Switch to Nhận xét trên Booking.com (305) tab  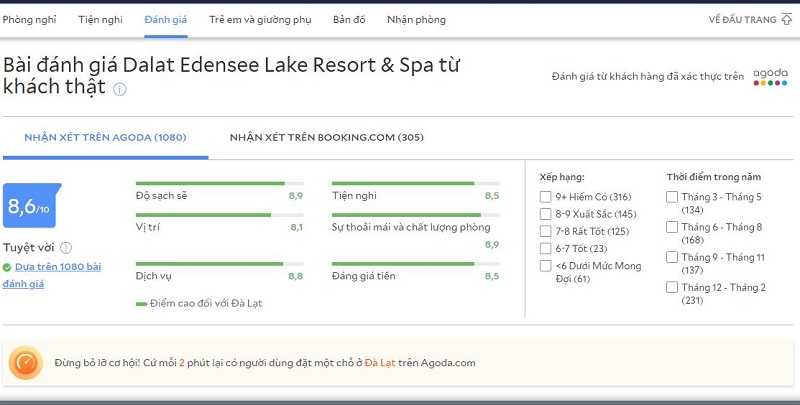point(327,138)
